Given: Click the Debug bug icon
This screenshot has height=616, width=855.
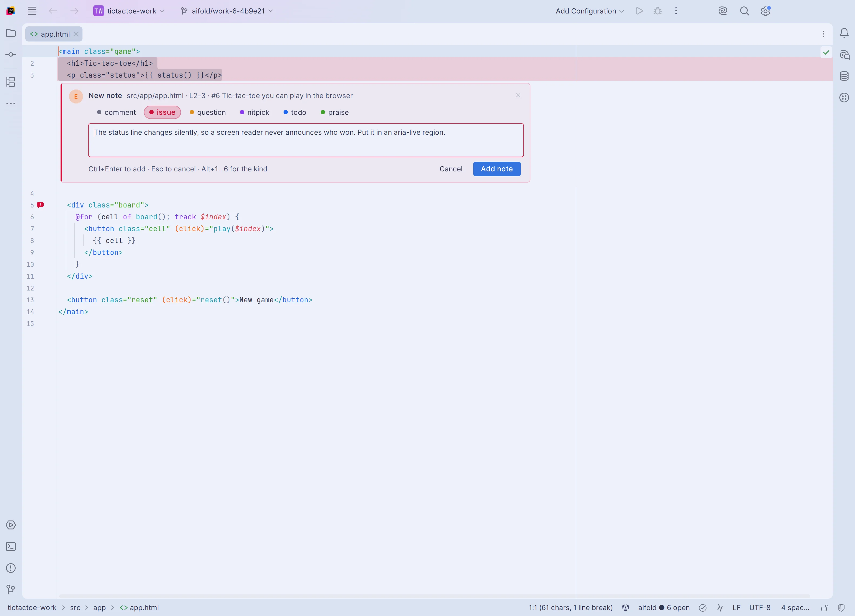Looking at the screenshot, I should [658, 11].
